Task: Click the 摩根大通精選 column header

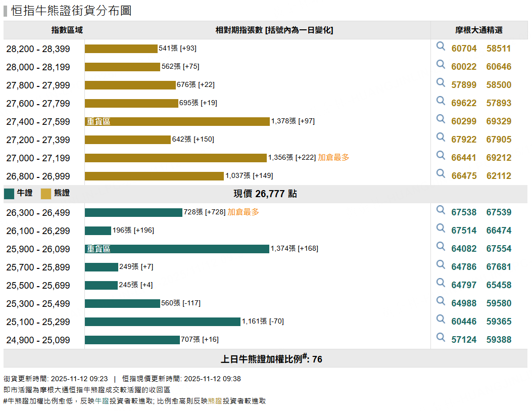Action: tap(479, 30)
